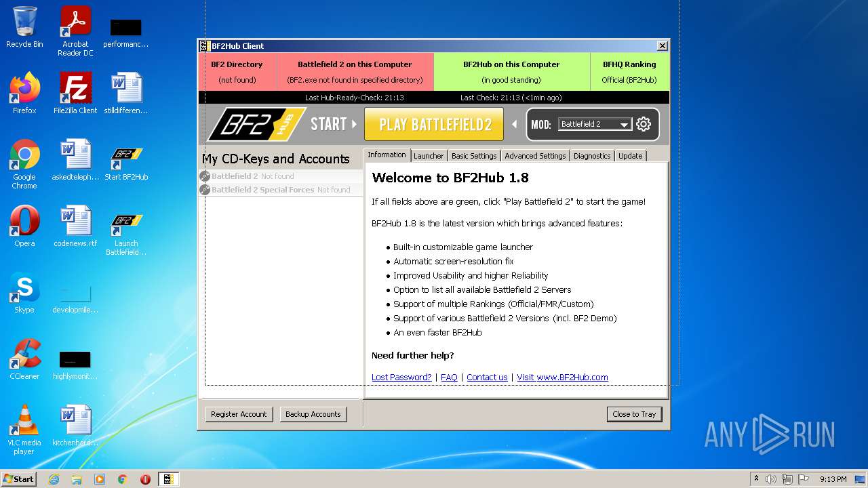
Task: Open Launch Battlefield desktop shortcut
Action: pyautogui.click(x=126, y=235)
